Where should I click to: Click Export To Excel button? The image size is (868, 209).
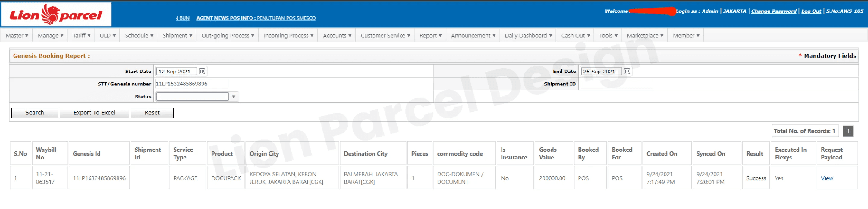tap(94, 113)
